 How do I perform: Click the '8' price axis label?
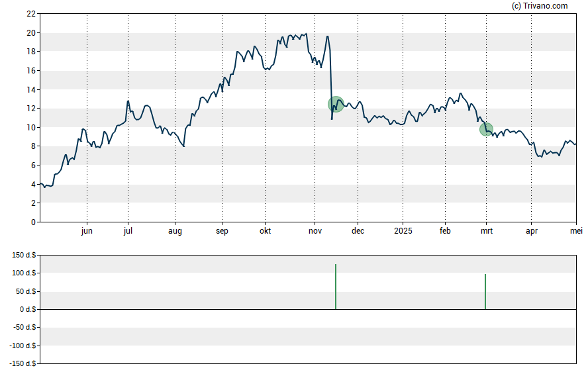pos(33,146)
